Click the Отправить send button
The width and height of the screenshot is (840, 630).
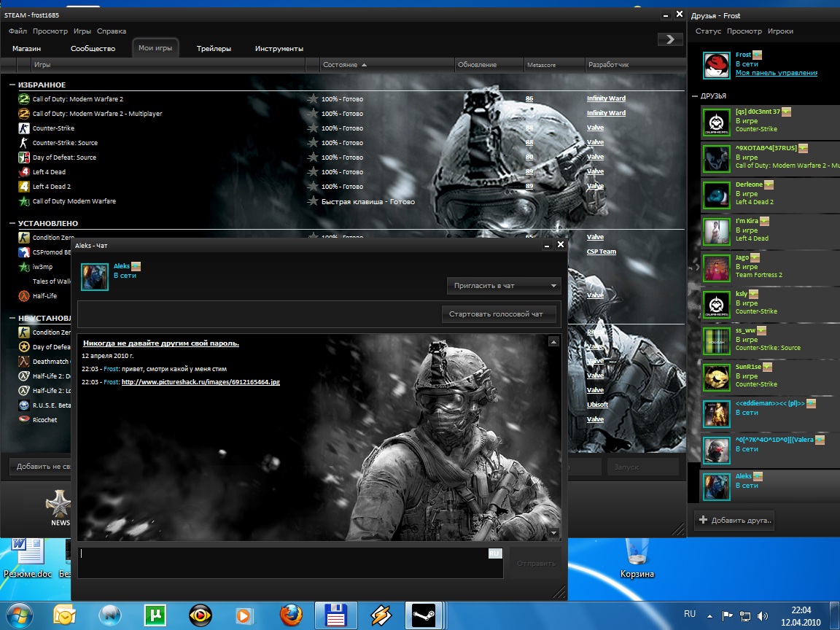click(x=536, y=563)
